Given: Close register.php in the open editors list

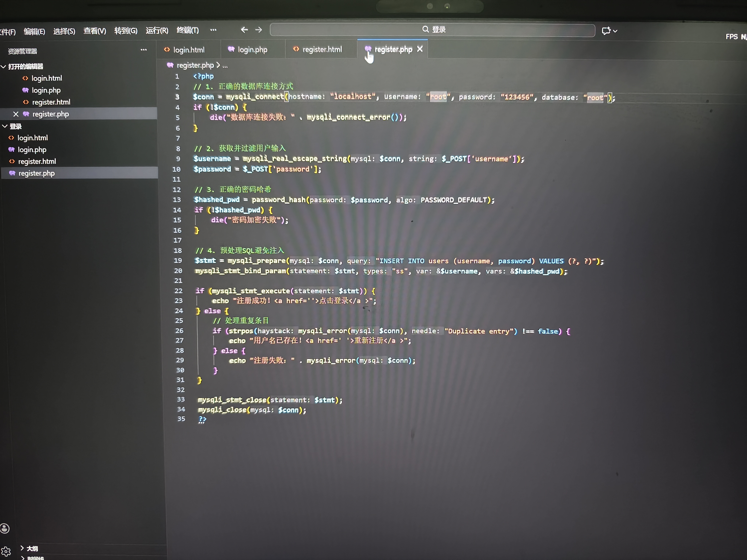Looking at the screenshot, I should click(16, 114).
